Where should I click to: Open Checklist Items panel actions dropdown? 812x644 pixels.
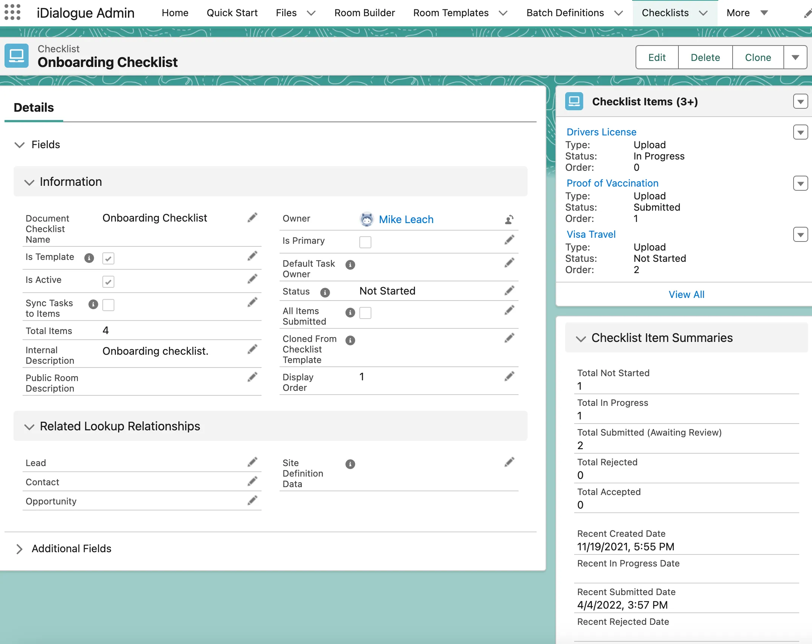click(x=800, y=101)
